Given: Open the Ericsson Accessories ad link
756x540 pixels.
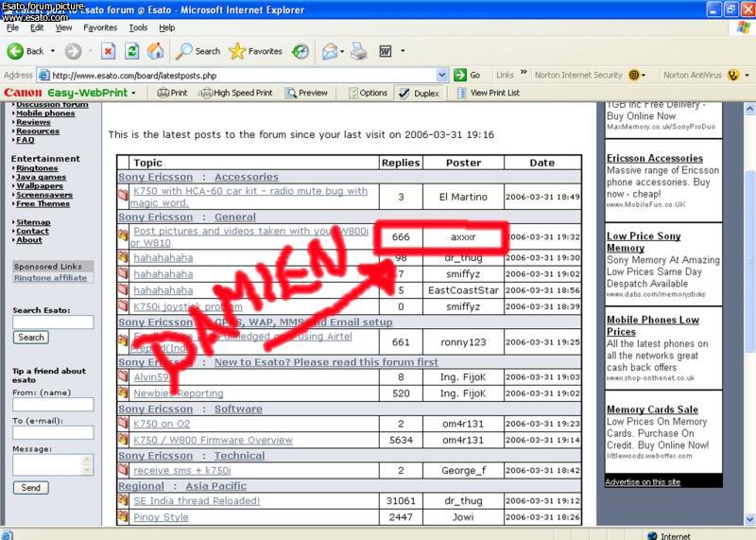Looking at the screenshot, I should pyautogui.click(x=654, y=158).
